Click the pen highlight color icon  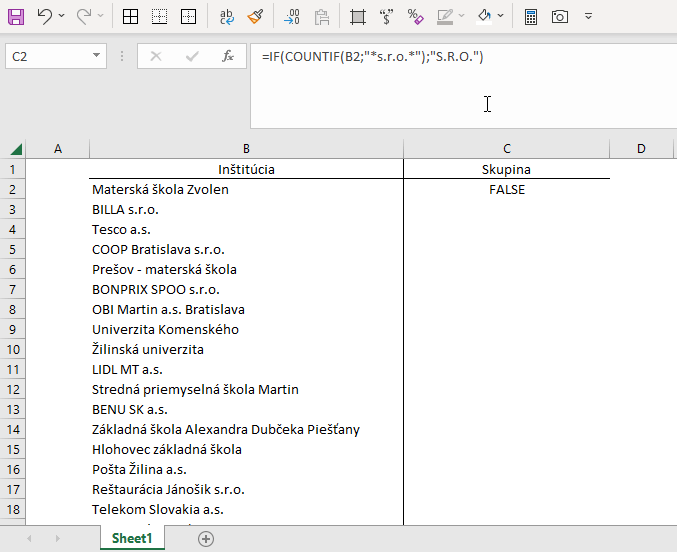tap(445, 17)
